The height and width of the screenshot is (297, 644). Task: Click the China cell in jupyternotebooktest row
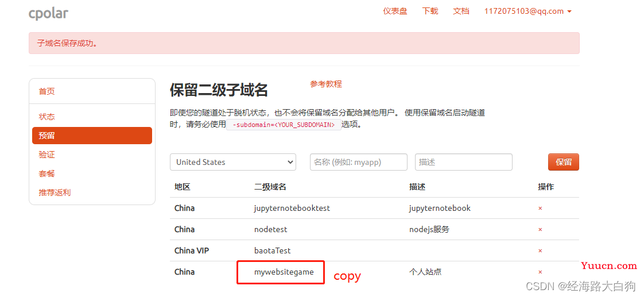[184, 209]
